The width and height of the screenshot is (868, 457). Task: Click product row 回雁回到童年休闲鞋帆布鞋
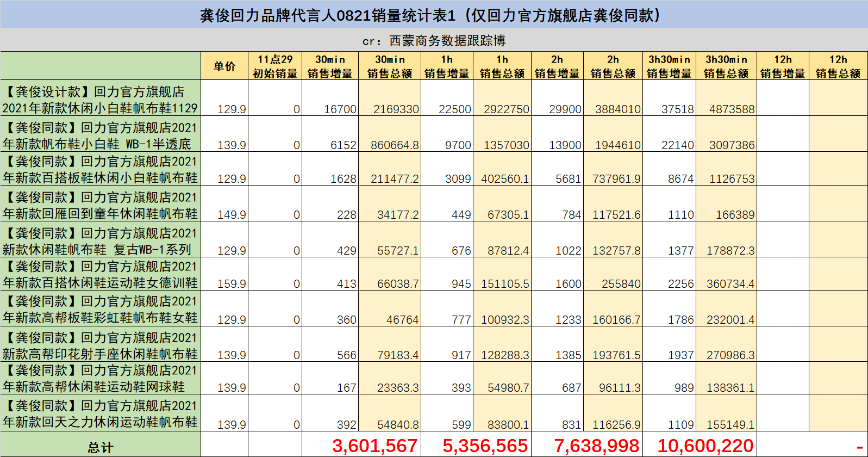(101, 204)
